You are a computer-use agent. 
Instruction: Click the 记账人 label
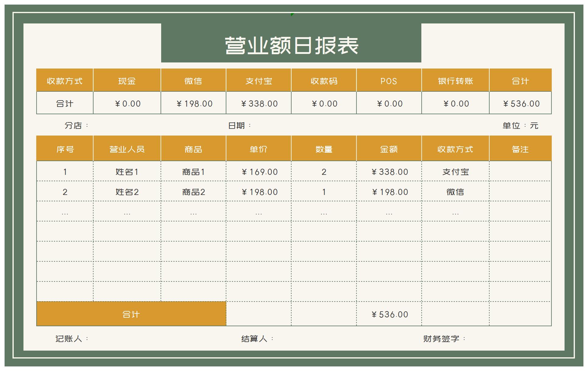72,338
